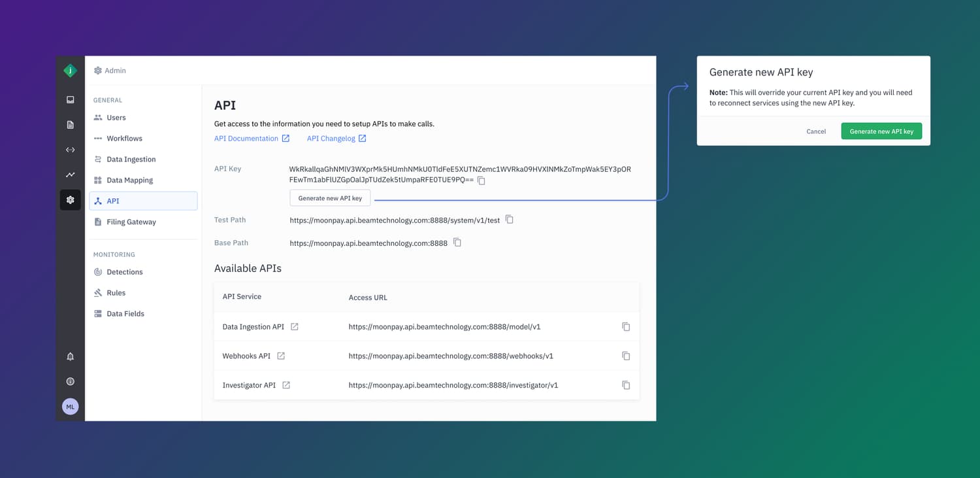Open external link icon beside Webhooks API
980x478 pixels.
(x=281, y=356)
